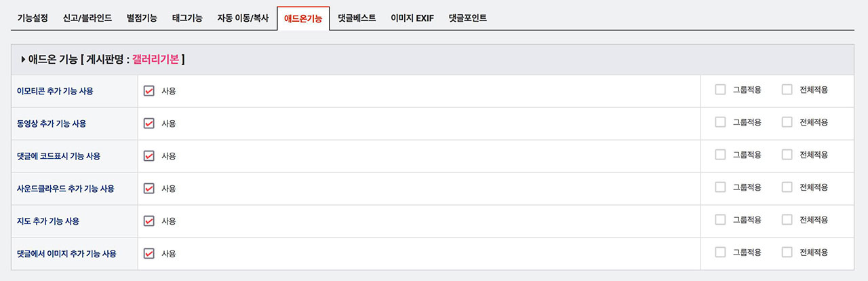Click the triangle beside 애드온 기능 header
Screen dimensions: 868x281
(24, 60)
